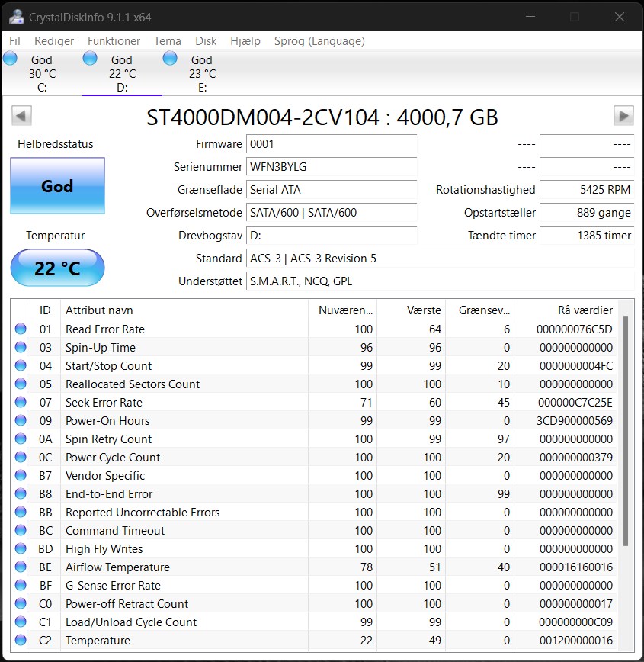The image size is (644, 662).
Task: Click status orb next to Power-On Hours
Action: (20, 421)
